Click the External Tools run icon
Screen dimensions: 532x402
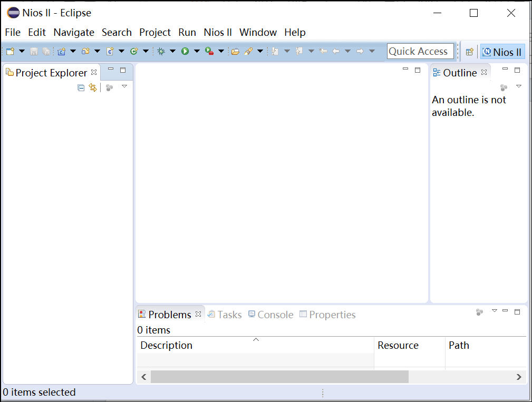tap(209, 51)
